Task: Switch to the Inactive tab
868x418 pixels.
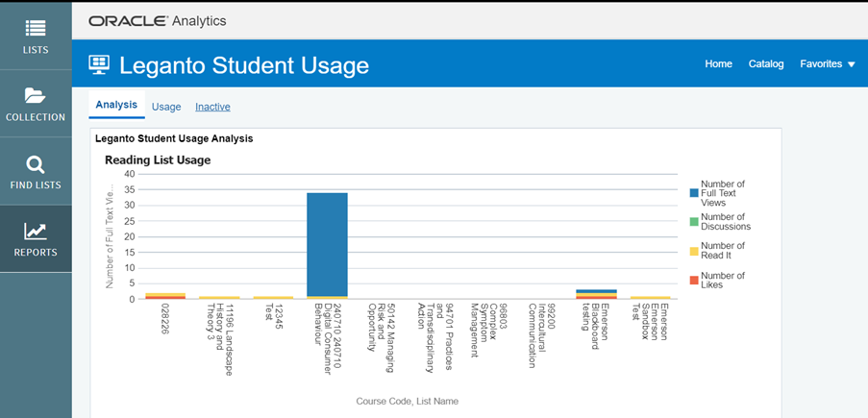Action: pyautogui.click(x=212, y=107)
